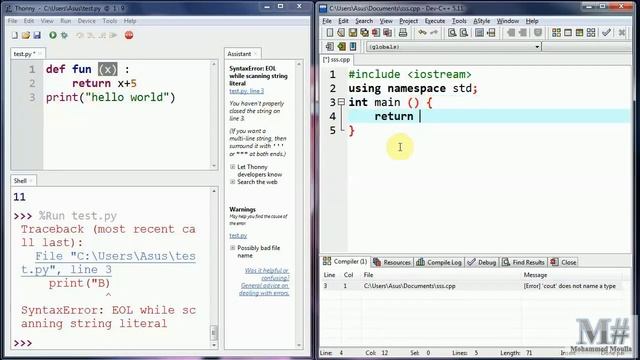Select the sss.cpp editor tab
The image size is (640, 360).
[337, 60]
